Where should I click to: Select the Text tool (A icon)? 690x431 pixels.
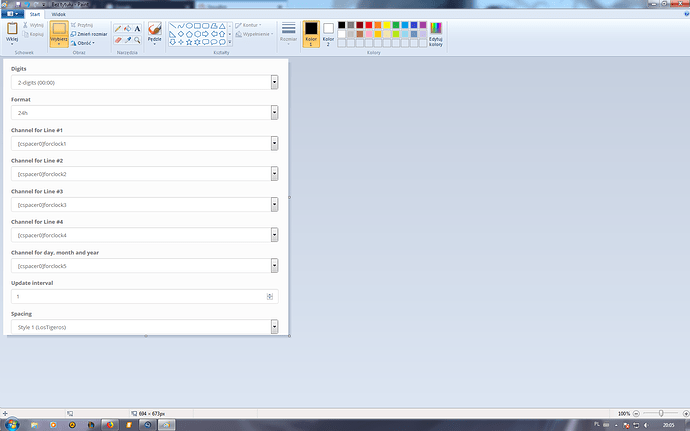pos(137,30)
